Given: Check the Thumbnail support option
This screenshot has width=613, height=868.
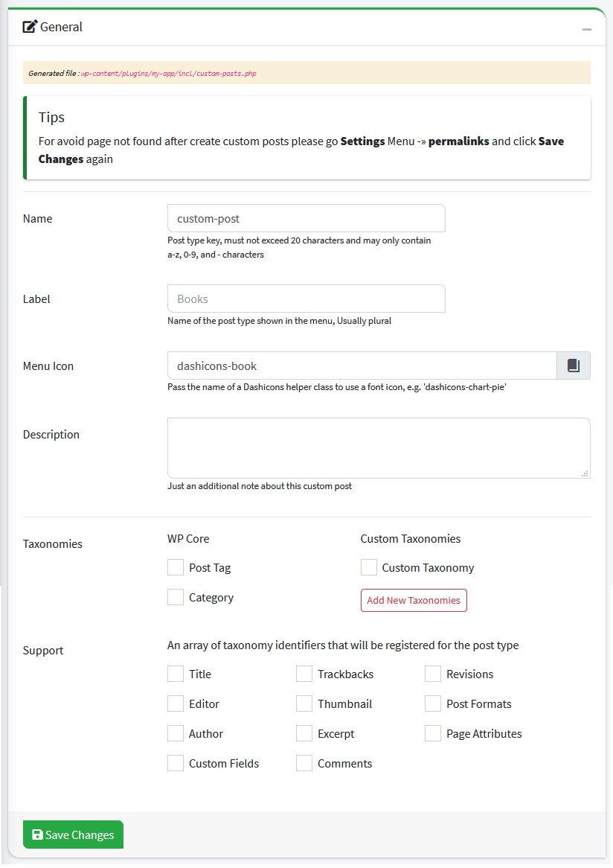Looking at the screenshot, I should [x=304, y=703].
